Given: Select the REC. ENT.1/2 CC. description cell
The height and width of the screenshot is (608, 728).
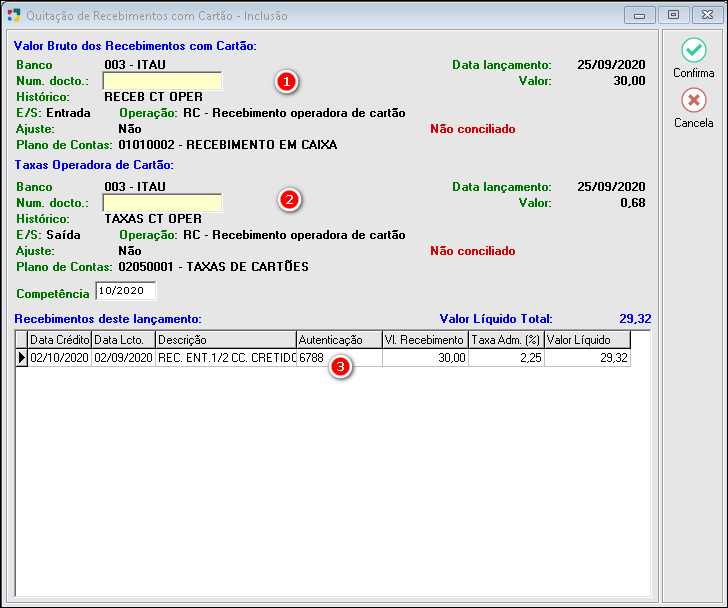Looking at the screenshot, I should pyautogui.click(x=226, y=358).
